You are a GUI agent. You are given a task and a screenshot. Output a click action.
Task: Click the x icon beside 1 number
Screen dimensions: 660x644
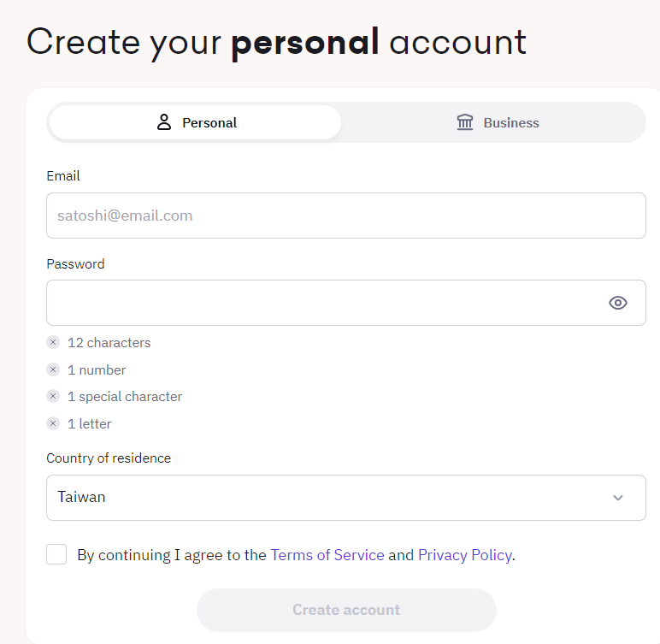point(53,369)
